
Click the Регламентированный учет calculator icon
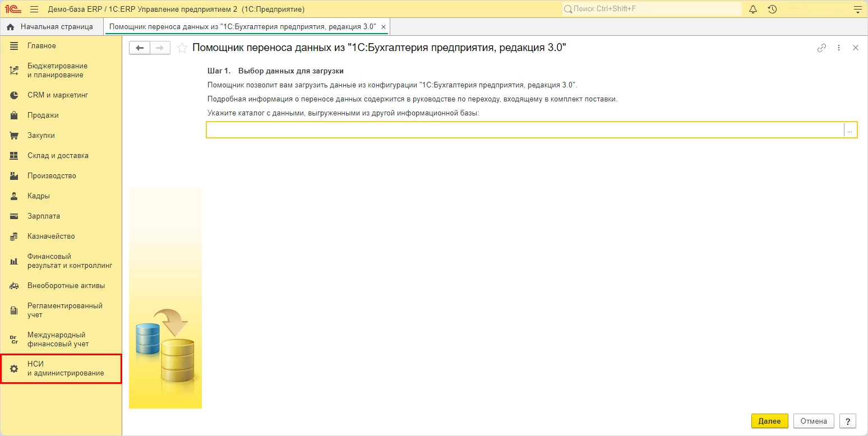coord(15,310)
